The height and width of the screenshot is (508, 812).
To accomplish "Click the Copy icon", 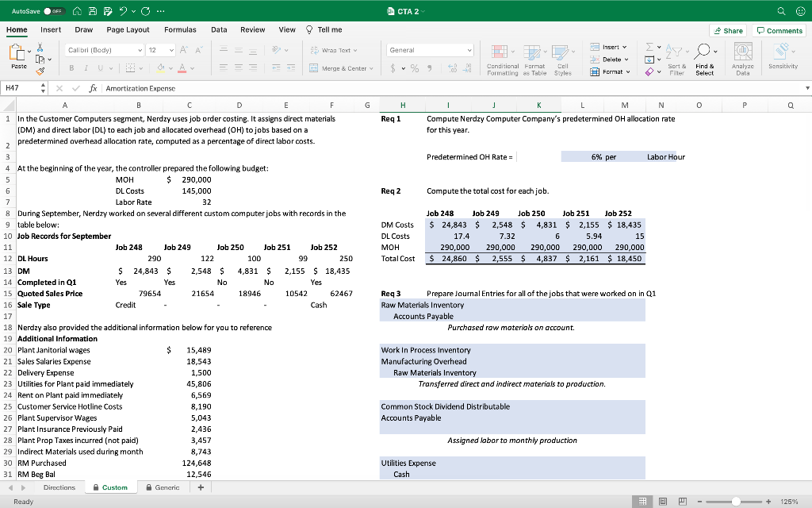I will coord(40,59).
